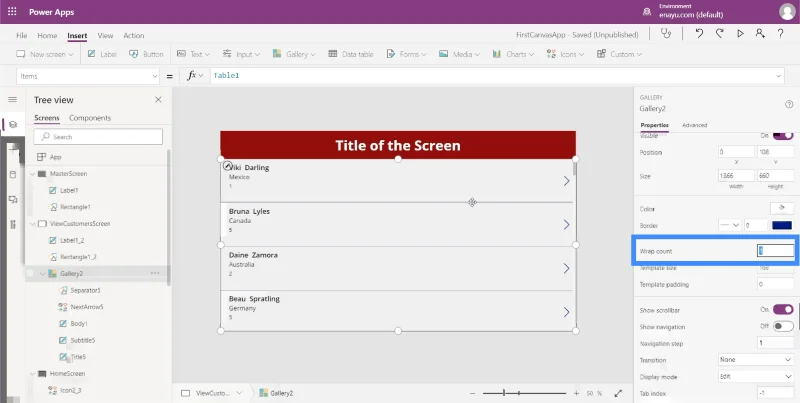Switch to the Components tab

pos(90,118)
